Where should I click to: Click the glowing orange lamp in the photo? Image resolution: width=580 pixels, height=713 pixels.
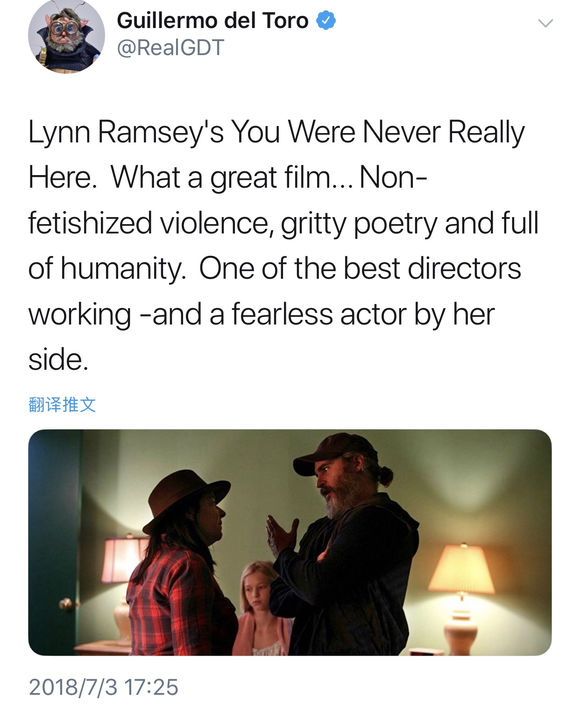point(461,568)
